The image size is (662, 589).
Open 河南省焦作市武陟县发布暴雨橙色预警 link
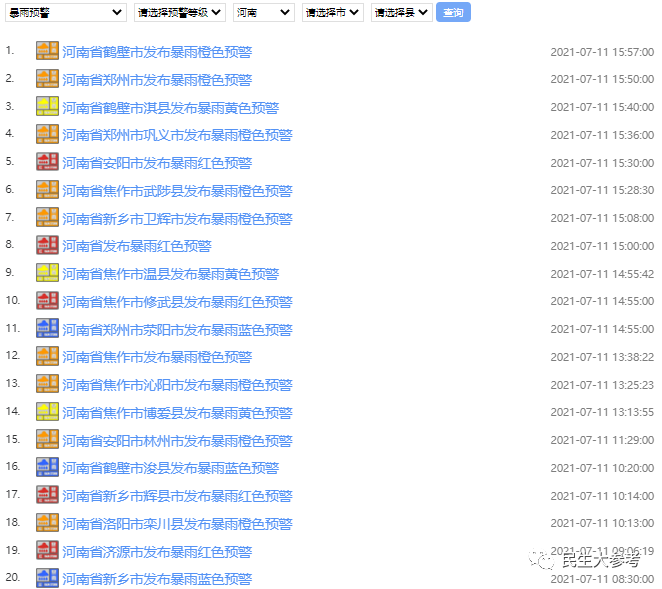pos(177,191)
